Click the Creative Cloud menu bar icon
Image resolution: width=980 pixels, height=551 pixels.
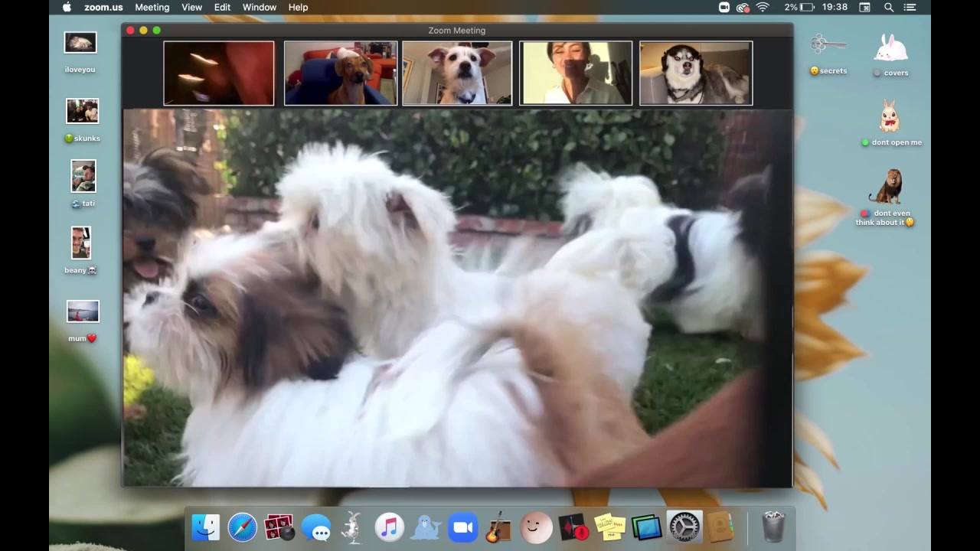pyautogui.click(x=743, y=7)
